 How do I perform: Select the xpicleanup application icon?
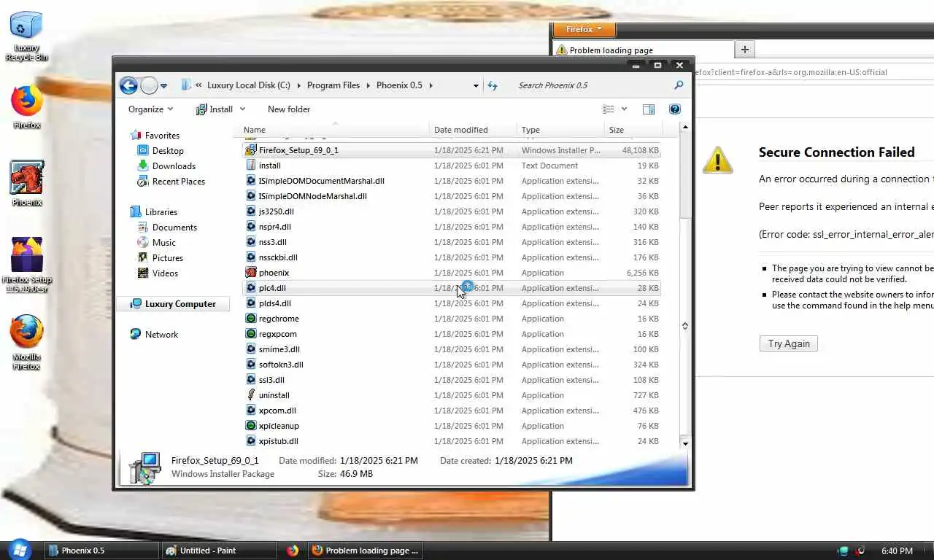pos(251,426)
